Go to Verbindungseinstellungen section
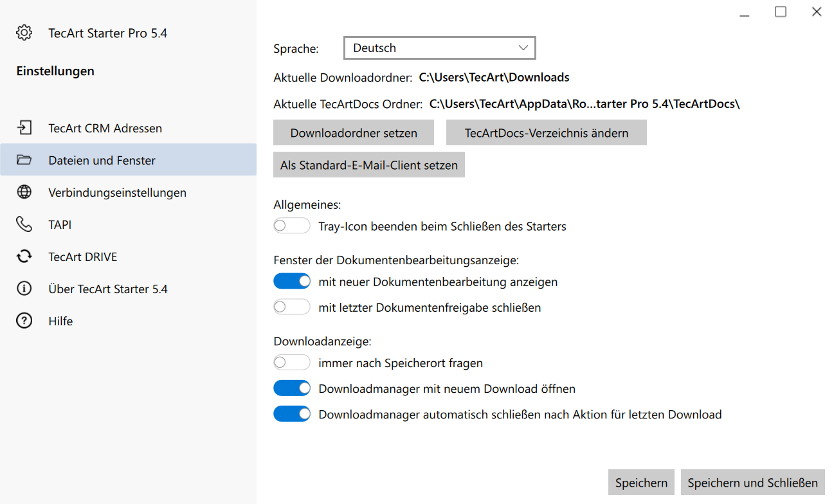834x504 pixels. [128, 192]
